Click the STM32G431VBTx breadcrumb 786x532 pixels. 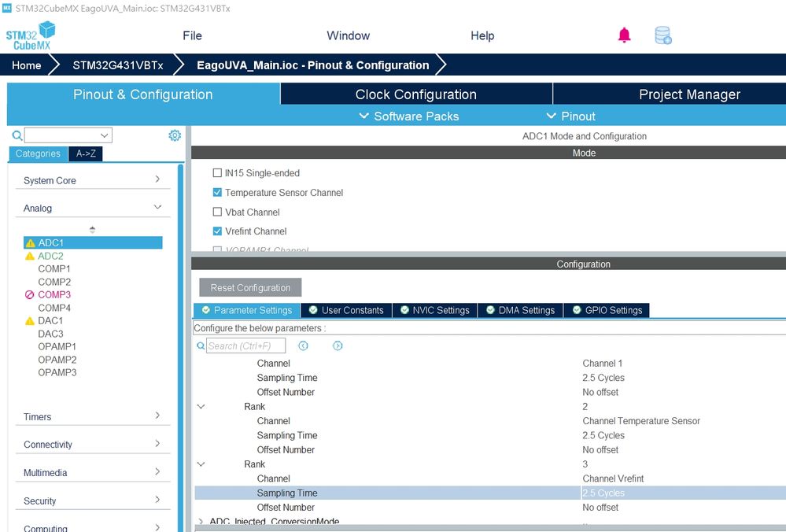[118, 65]
